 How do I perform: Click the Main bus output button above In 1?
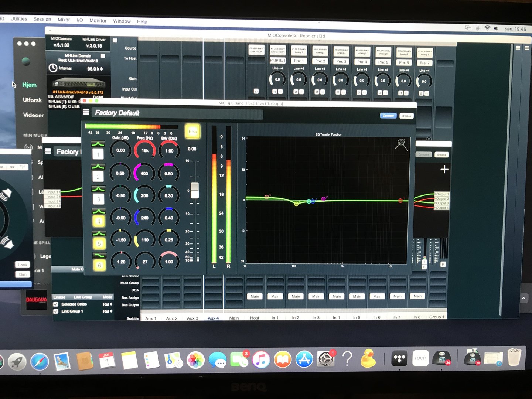pyautogui.click(x=275, y=296)
